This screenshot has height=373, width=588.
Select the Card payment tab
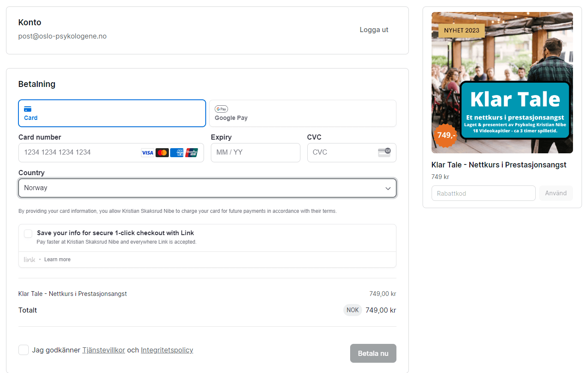point(112,113)
